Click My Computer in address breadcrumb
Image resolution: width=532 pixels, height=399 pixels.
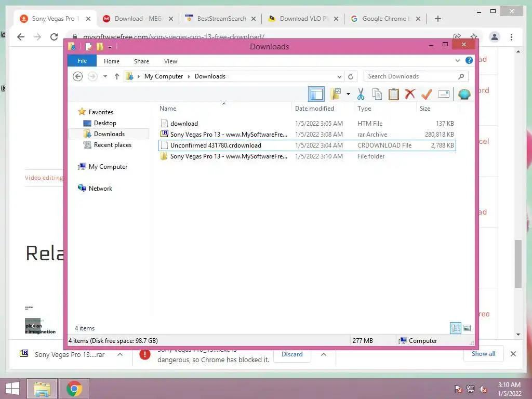tap(164, 76)
